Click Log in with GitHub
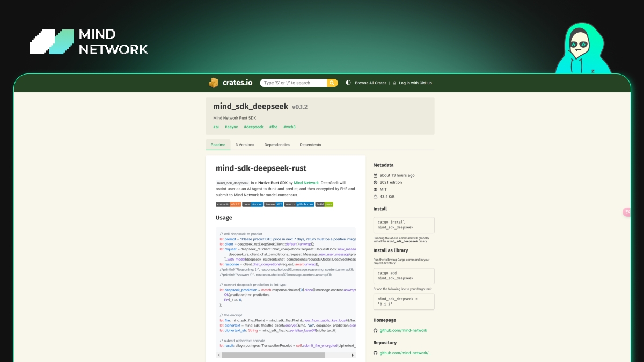 (x=415, y=83)
